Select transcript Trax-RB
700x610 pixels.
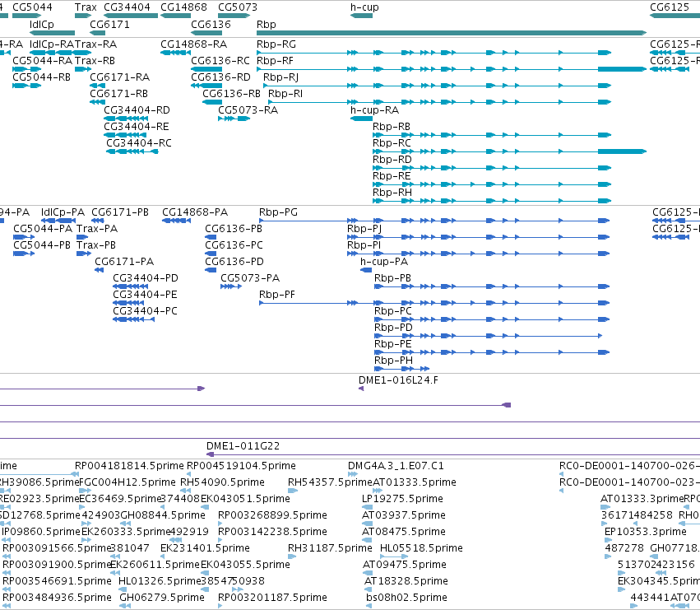(x=95, y=61)
